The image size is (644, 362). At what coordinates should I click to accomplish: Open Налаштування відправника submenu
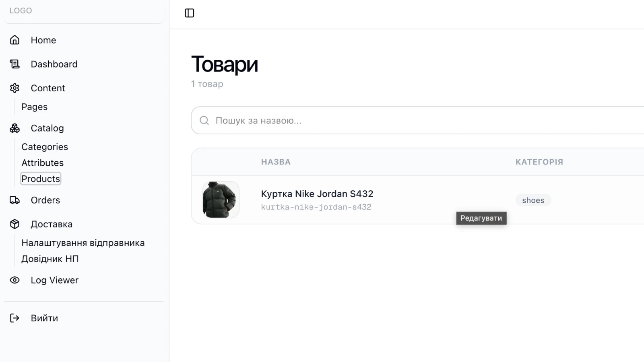(x=83, y=243)
